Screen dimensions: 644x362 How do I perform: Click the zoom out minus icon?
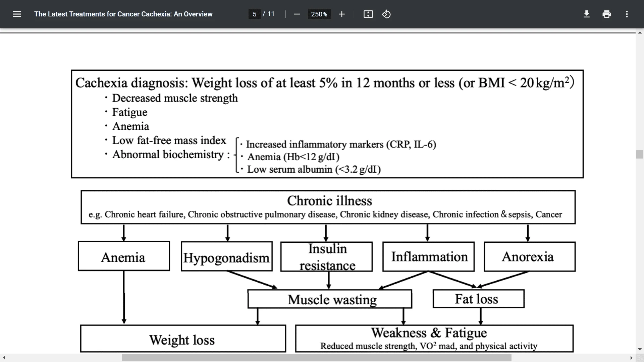click(297, 14)
